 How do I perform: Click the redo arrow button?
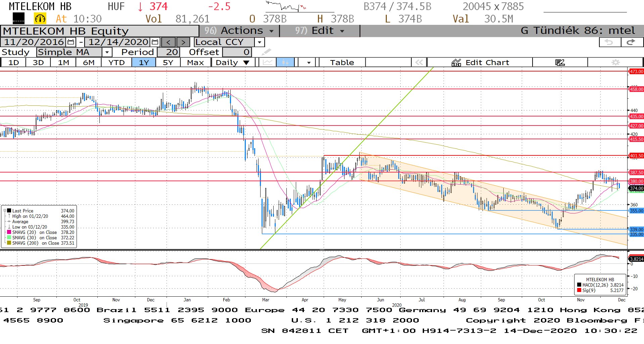632,42
